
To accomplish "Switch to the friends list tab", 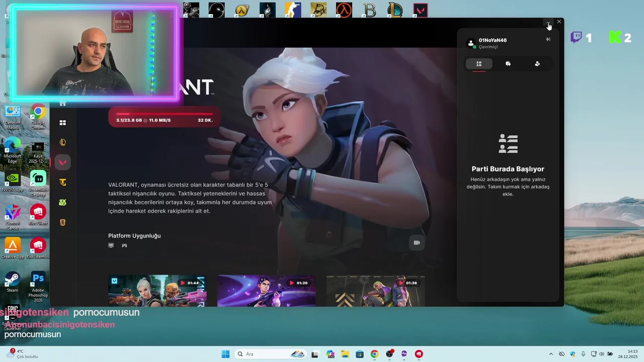I will coord(479,64).
